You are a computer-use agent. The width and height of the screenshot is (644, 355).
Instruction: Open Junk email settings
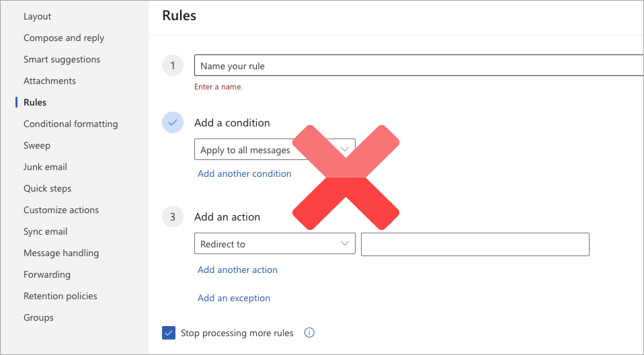point(45,167)
